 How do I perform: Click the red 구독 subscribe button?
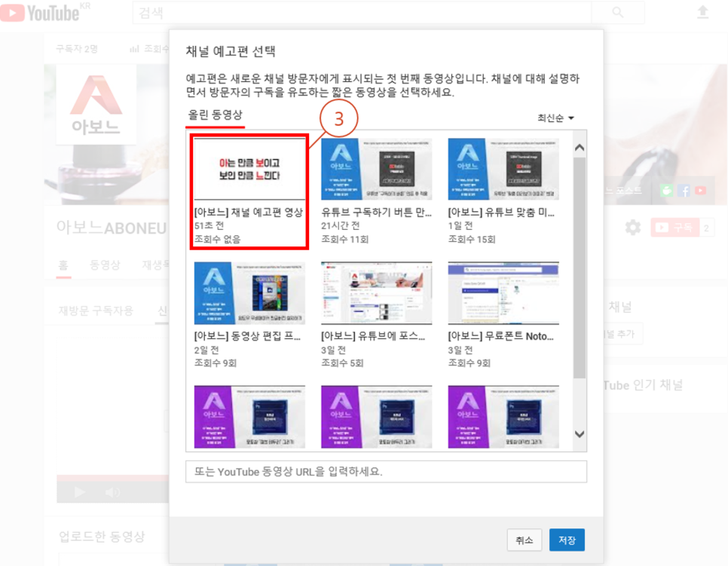point(675,228)
